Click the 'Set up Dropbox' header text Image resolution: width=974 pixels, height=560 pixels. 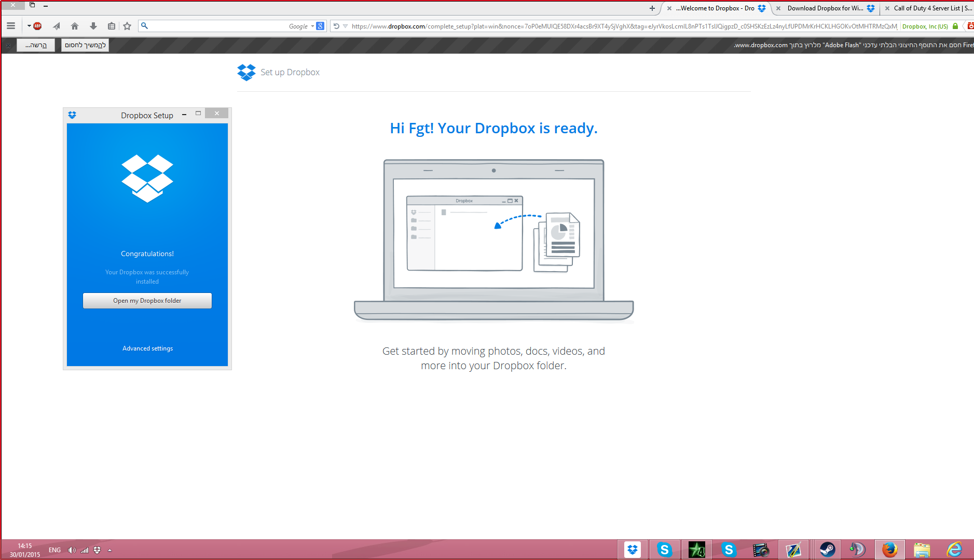tap(290, 72)
